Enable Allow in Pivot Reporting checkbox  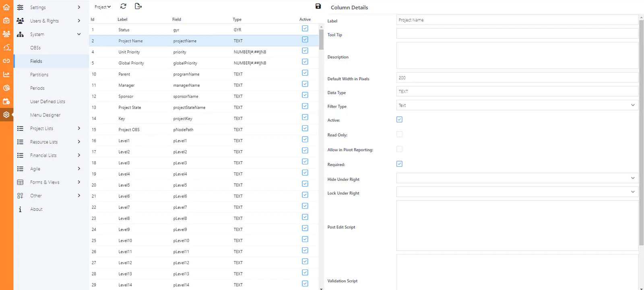tap(399, 149)
